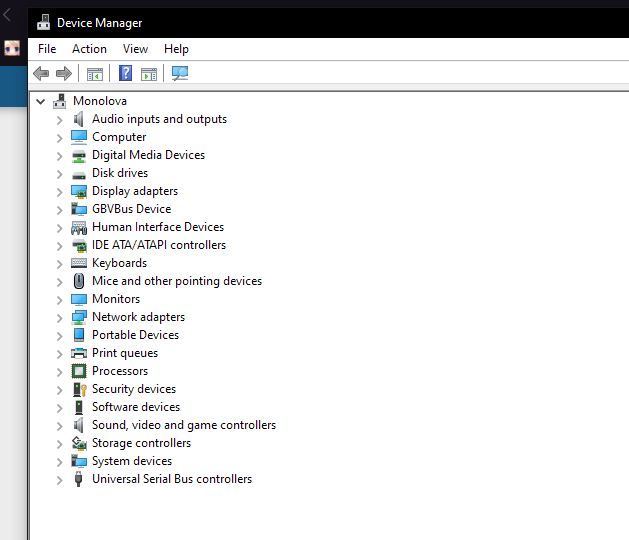Click the GBVBus Device icon
This screenshot has width=629, height=540.
click(79, 209)
